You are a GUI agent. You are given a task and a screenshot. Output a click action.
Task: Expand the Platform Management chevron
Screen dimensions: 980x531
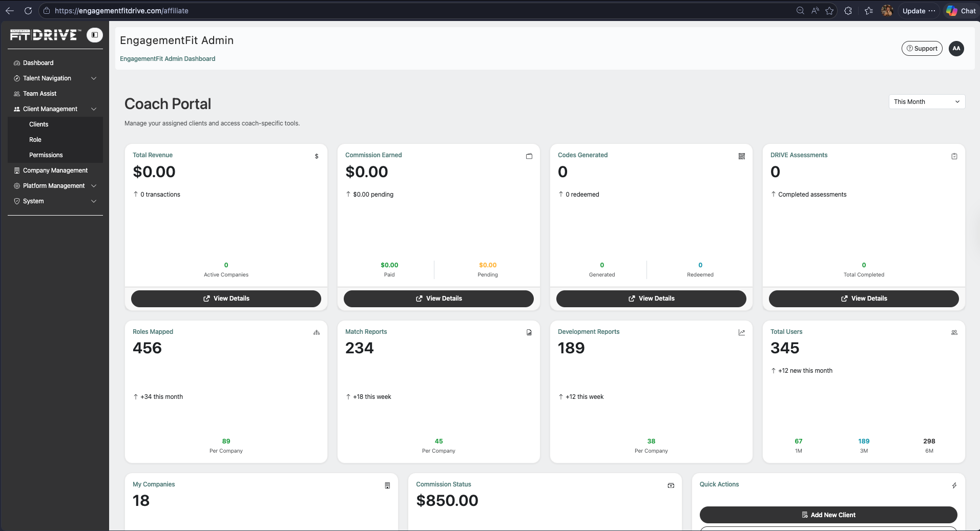[x=94, y=186]
